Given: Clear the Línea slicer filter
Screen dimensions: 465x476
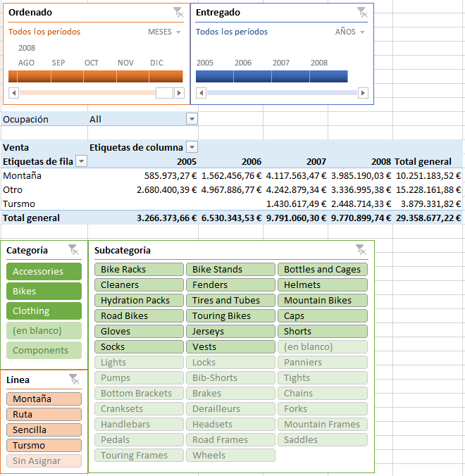Looking at the screenshot, I should pyautogui.click(x=73, y=379).
